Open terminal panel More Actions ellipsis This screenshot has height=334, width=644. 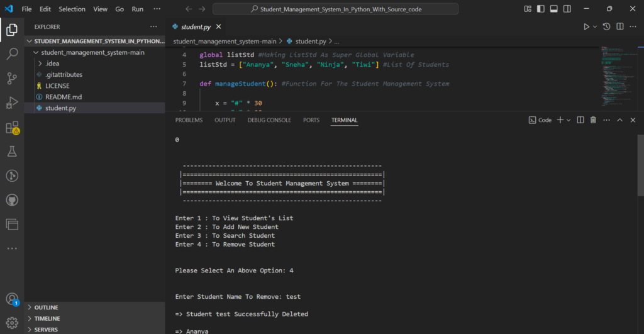coord(607,120)
